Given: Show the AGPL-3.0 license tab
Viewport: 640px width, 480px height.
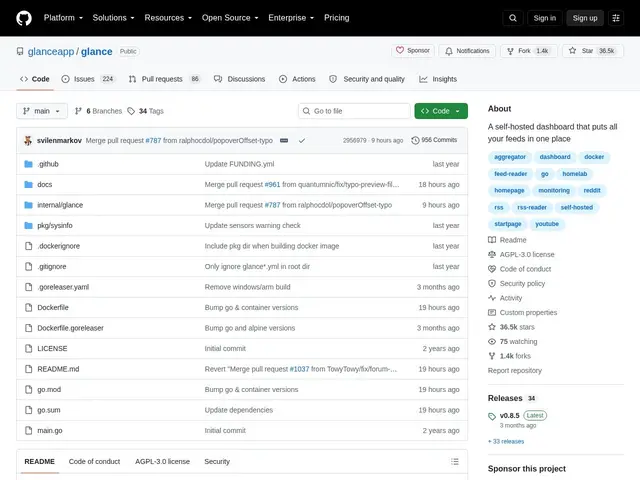Looking at the screenshot, I should pos(162,461).
